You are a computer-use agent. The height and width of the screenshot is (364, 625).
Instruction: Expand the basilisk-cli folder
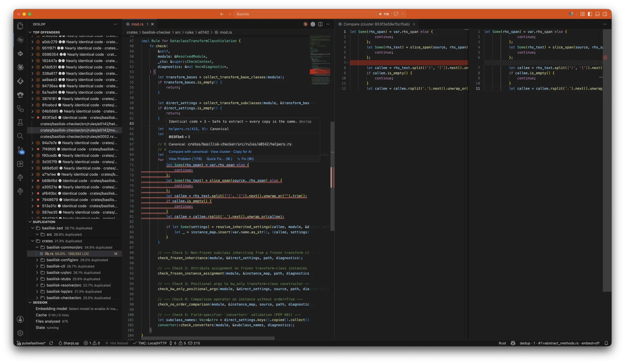click(37, 266)
